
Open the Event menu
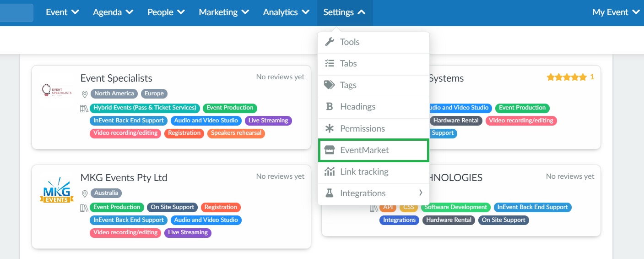[x=62, y=12]
